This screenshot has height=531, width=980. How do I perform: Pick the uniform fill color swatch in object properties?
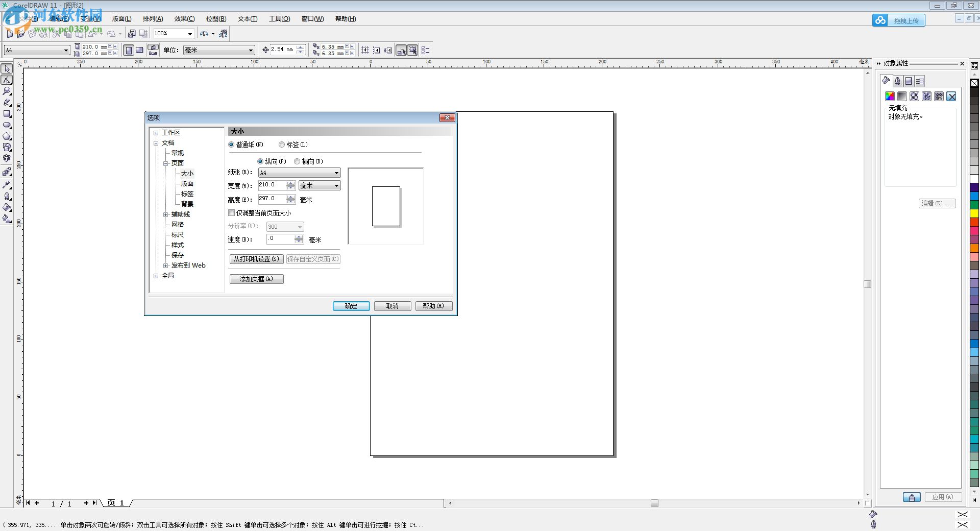[890, 96]
